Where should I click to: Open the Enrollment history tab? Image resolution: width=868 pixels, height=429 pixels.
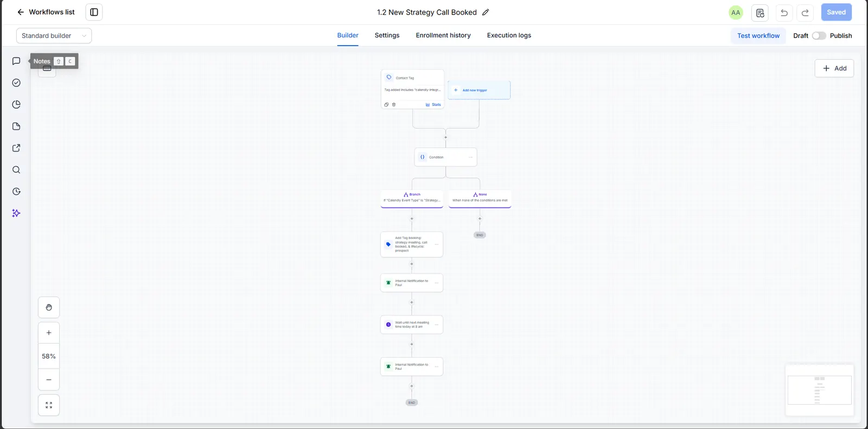coord(443,35)
